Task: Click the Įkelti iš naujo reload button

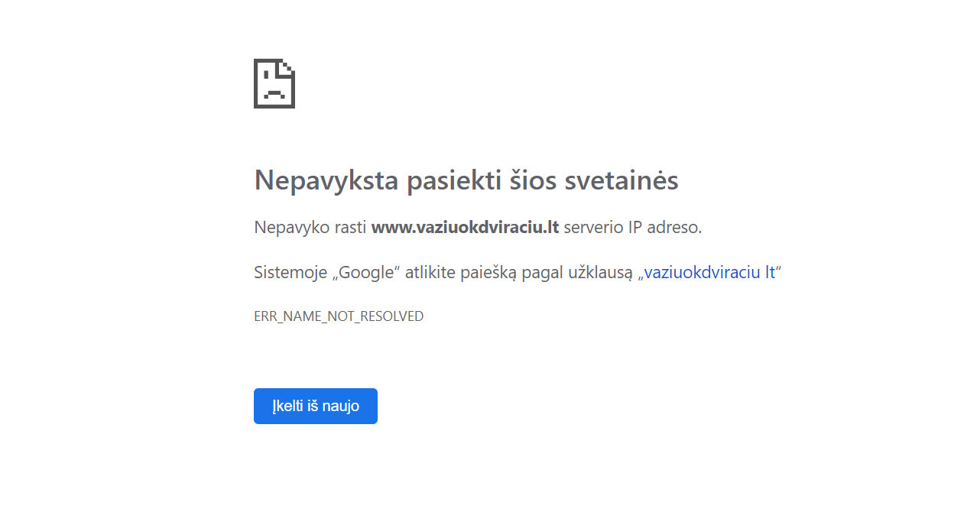Action: (316, 406)
